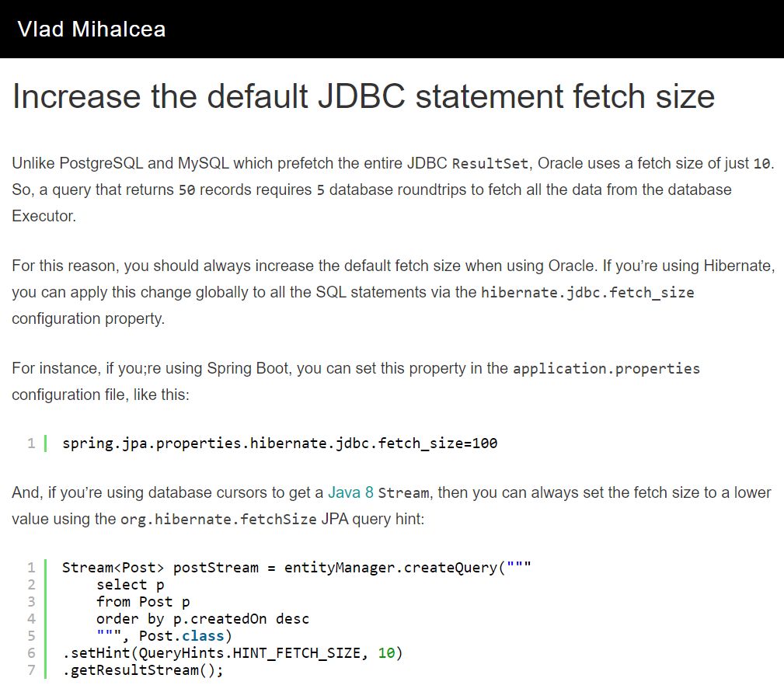Click the ResultSet inline code word
Screen dimensions: 784x699
(x=490, y=163)
